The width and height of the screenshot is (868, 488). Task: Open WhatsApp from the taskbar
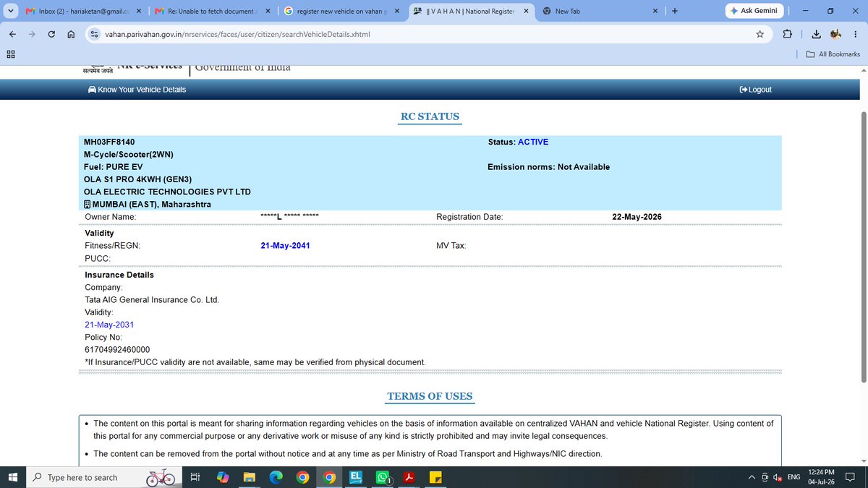[x=383, y=478]
